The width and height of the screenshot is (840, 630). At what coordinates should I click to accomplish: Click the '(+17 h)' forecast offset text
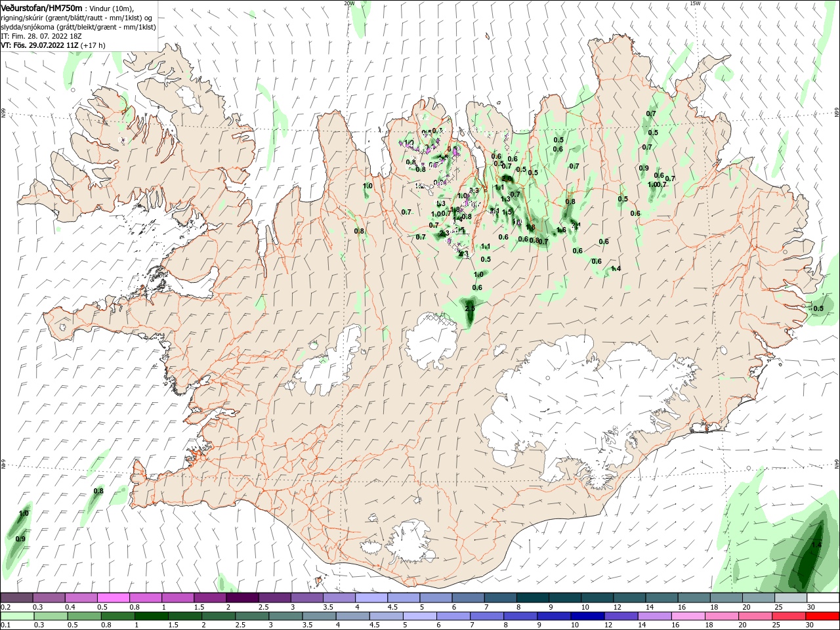tap(94, 45)
